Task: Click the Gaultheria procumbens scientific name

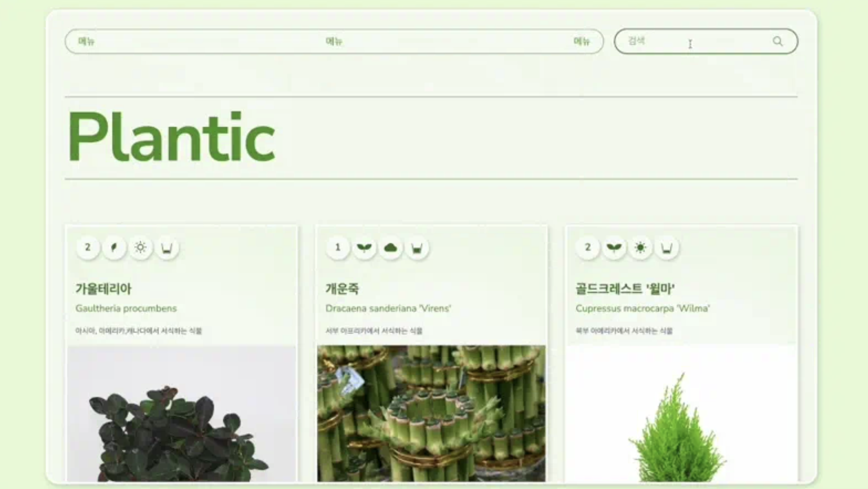Action: [x=126, y=309]
